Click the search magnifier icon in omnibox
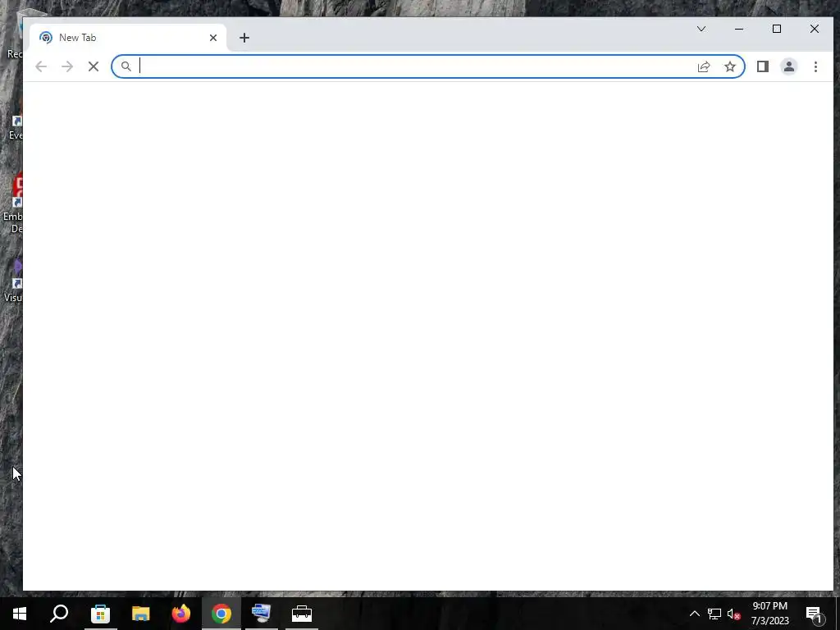The width and height of the screenshot is (840, 630). [x=126, y=66]
